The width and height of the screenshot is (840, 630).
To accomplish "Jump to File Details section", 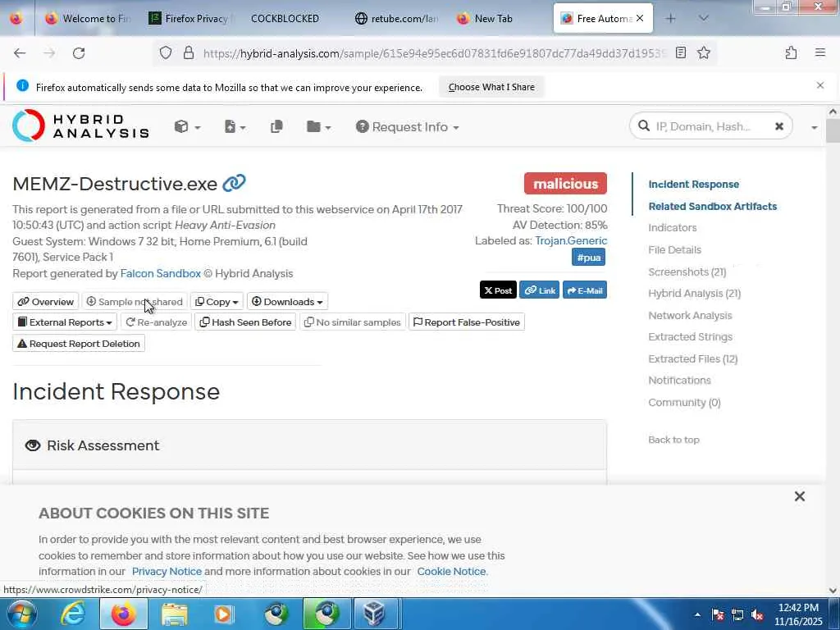I will [x=674, y=249].
